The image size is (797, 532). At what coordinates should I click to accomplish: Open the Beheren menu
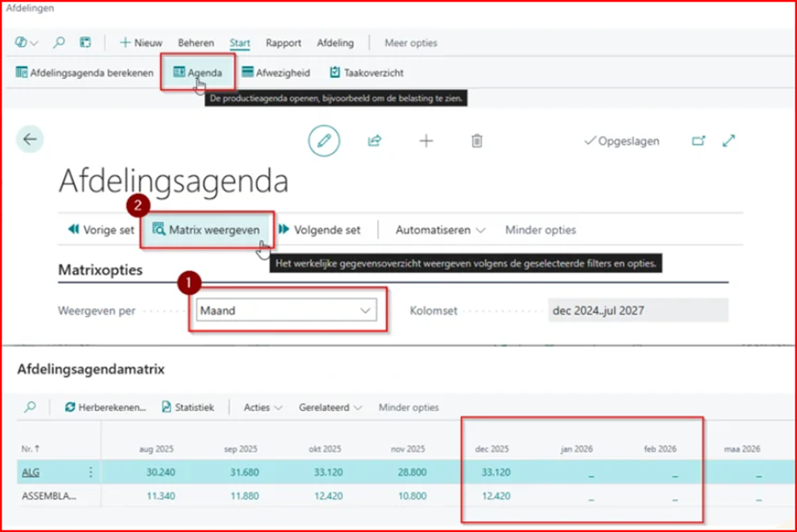196,43
